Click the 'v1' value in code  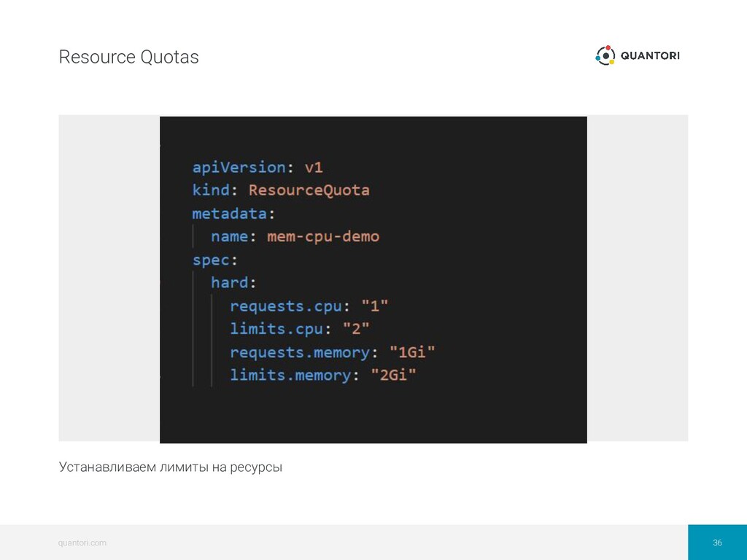(314, 167)
